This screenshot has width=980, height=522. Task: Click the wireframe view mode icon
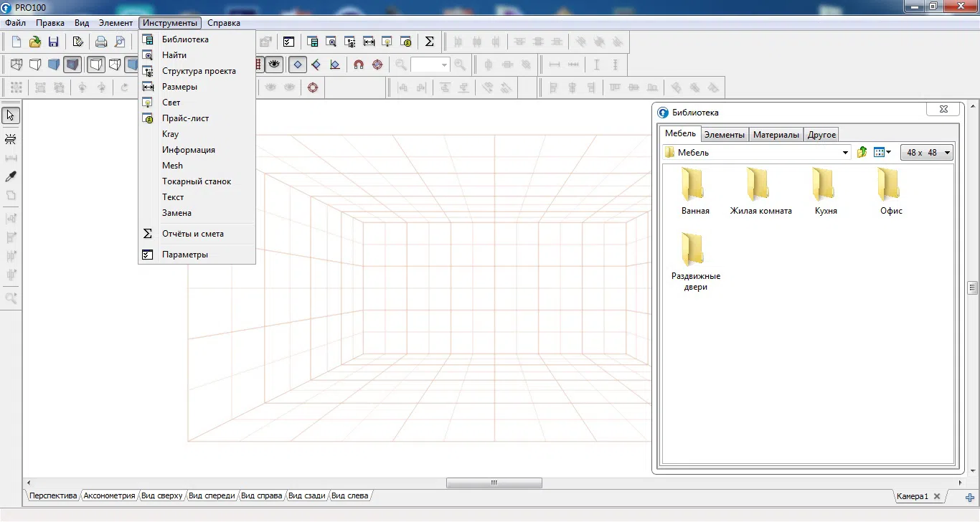[x=17, y=65]
